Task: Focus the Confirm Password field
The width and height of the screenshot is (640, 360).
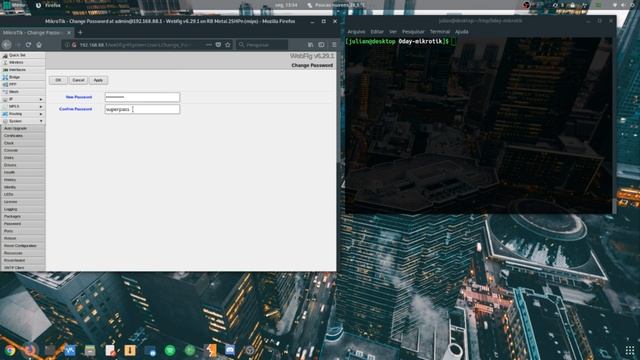Action: pos(142,109)
